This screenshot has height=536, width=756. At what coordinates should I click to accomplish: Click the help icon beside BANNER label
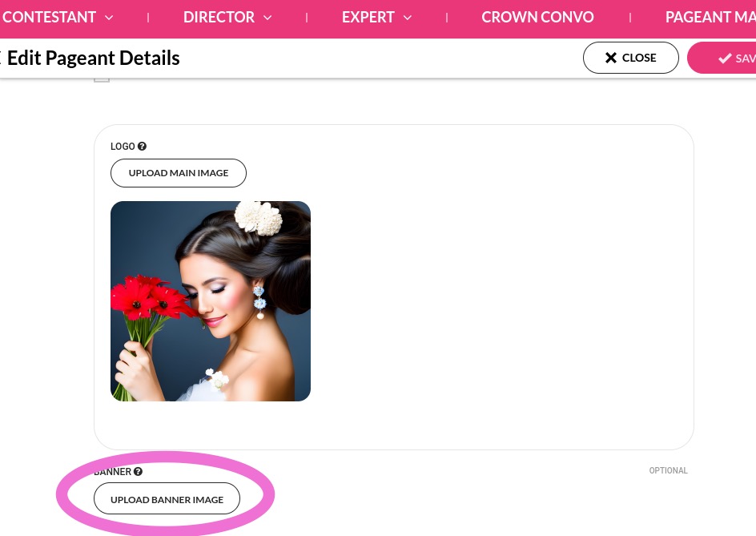click(138, 472)
